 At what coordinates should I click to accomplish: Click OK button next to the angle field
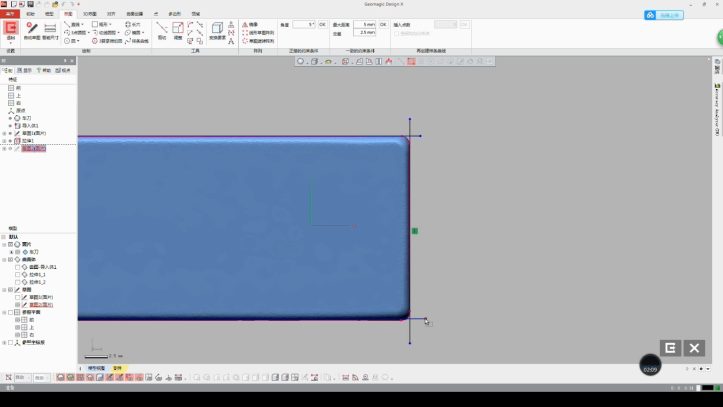[x=322, y=24]
